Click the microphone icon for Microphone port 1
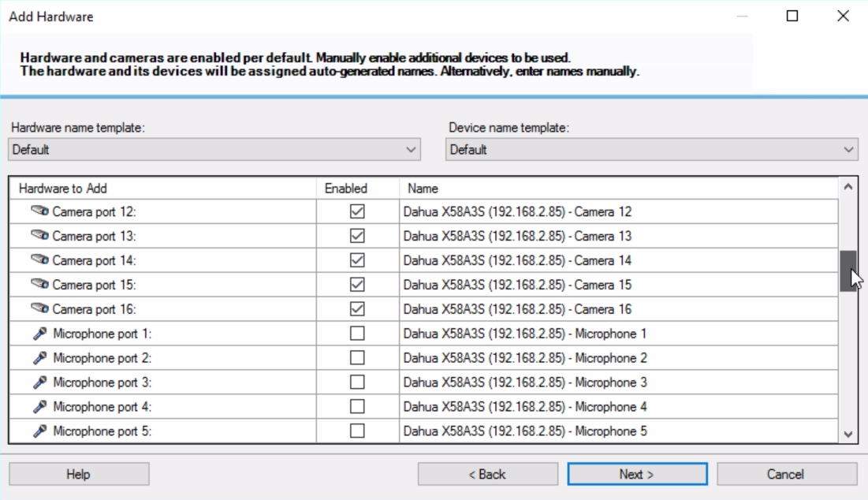 [x=40, y=334]
